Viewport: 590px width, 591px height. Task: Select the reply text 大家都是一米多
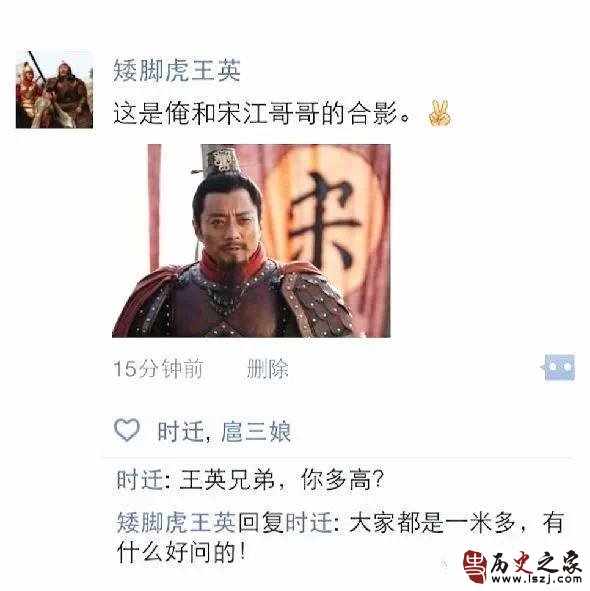[x=432, y=523]
